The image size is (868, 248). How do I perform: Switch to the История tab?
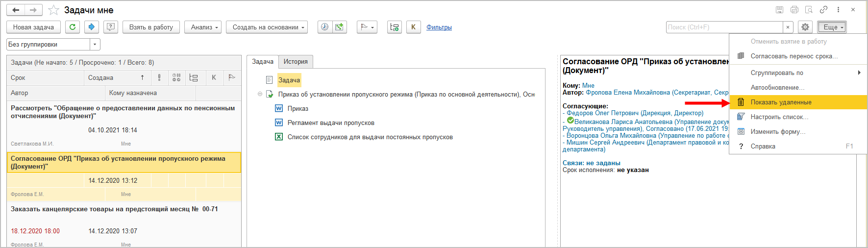pos(296,62)
